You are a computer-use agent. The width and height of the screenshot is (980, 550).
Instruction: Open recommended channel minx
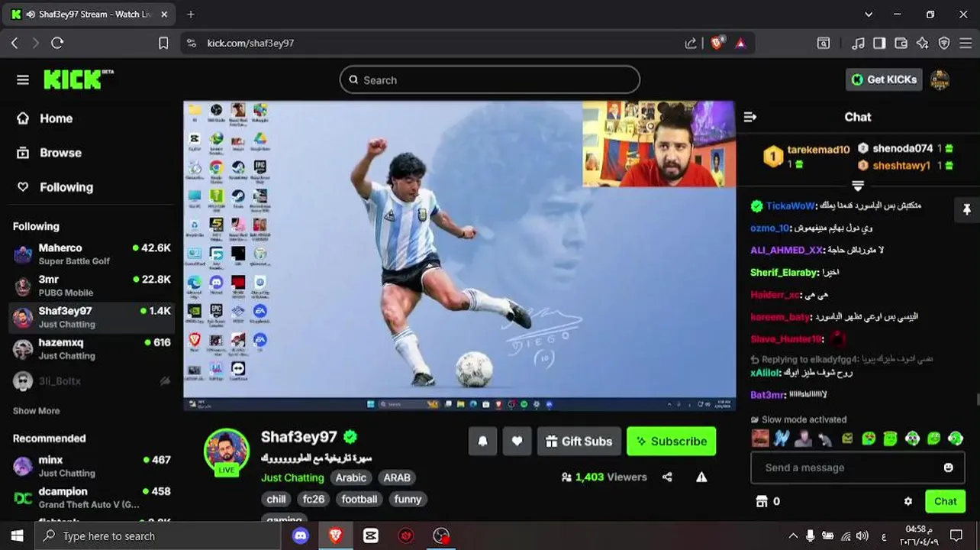pyautogui.click(x=92, y=466)
